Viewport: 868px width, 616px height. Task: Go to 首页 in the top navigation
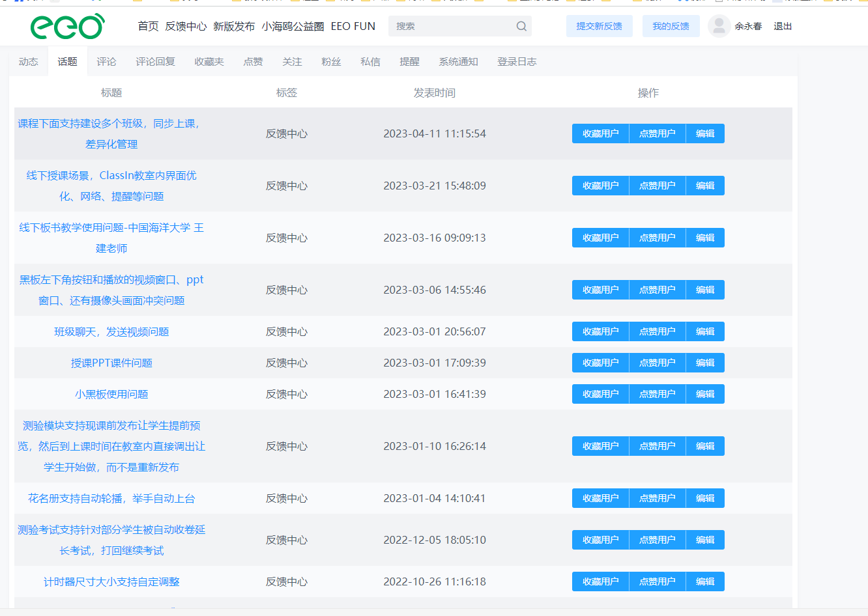(x=148, y=26)
